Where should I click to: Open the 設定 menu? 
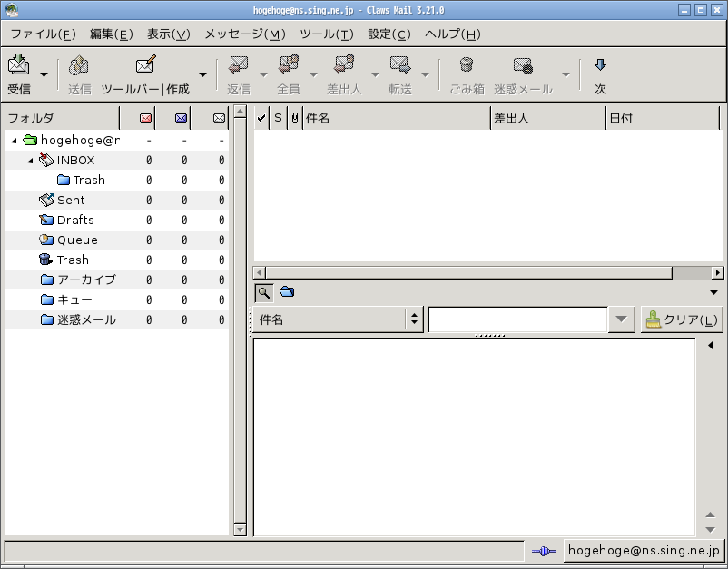388,34
